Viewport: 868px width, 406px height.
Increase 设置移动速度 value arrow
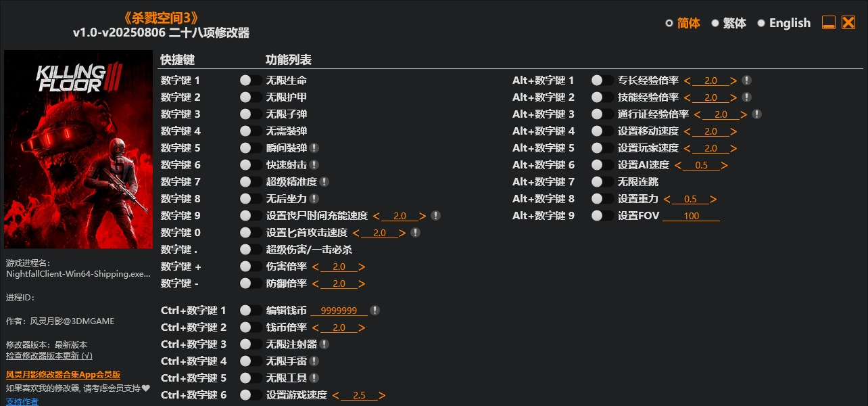pos(733,131)
